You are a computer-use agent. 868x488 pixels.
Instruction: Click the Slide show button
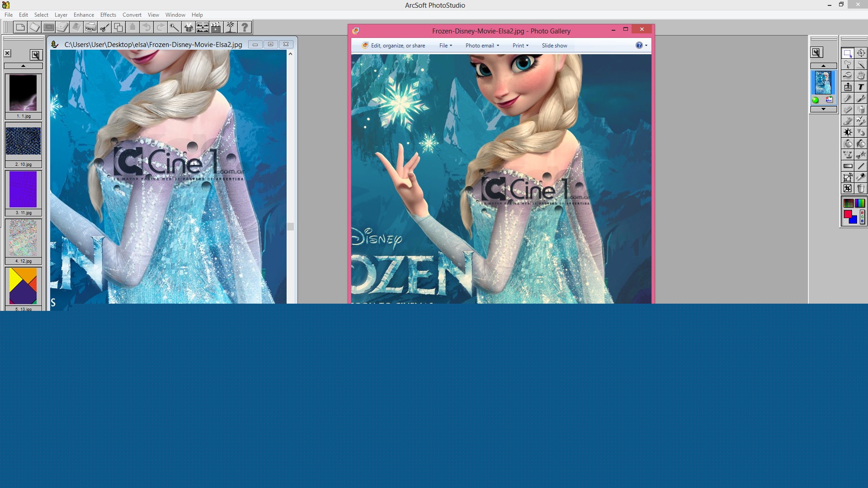(x=554, y=46)
